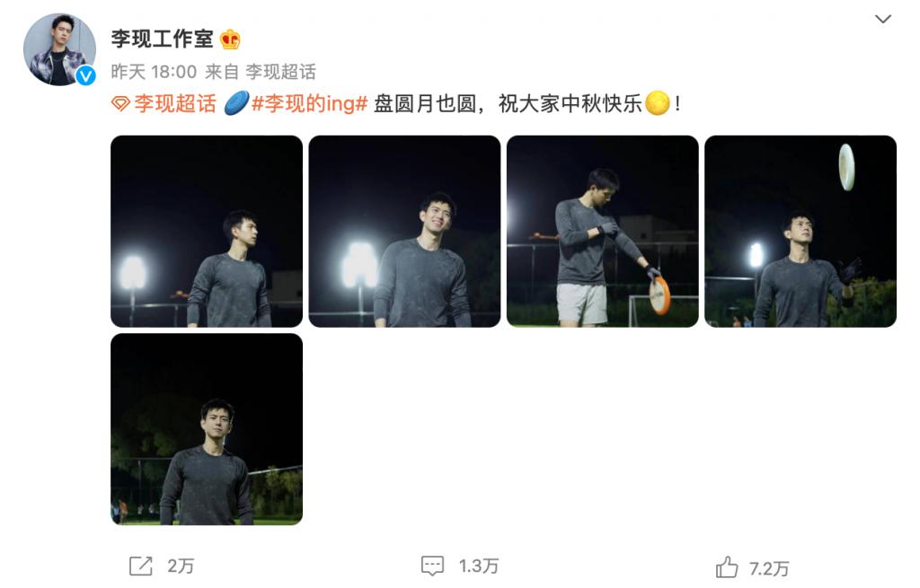Open the 李现工作室 username link
The height and width of the screenshot is (588, 920).
162,39
